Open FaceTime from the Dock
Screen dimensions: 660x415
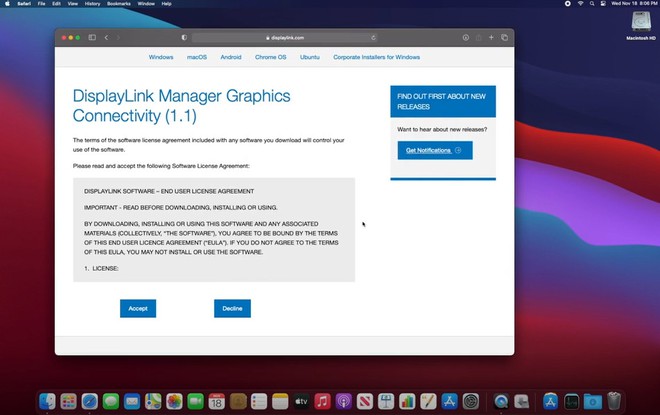coord(196,402)
